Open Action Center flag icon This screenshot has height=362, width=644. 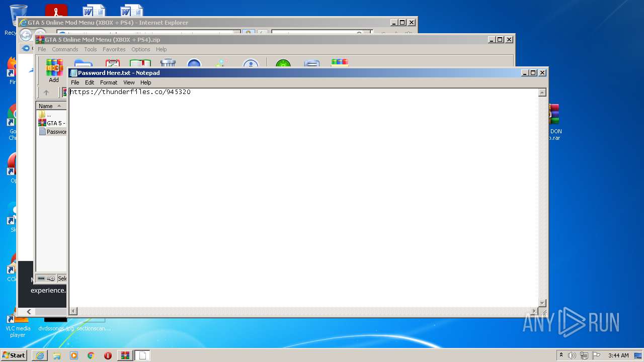pos(596,355)
